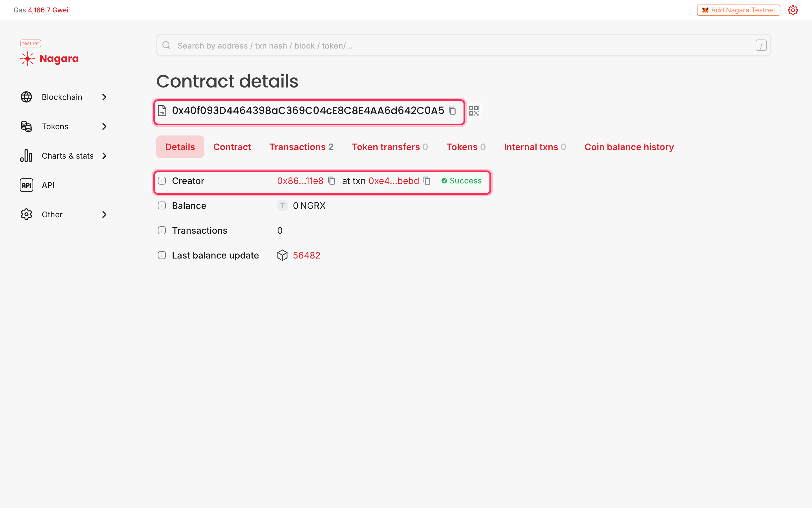
Task: Copy the creator address 0x86...11e8
Action: (x=332, y=181)
